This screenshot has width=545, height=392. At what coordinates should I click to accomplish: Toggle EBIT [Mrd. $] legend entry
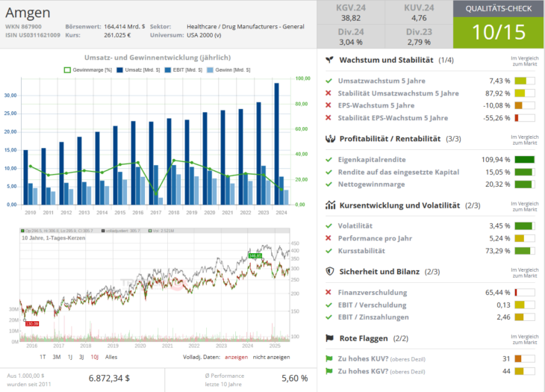pyautogui.click(x=183, y=70)
